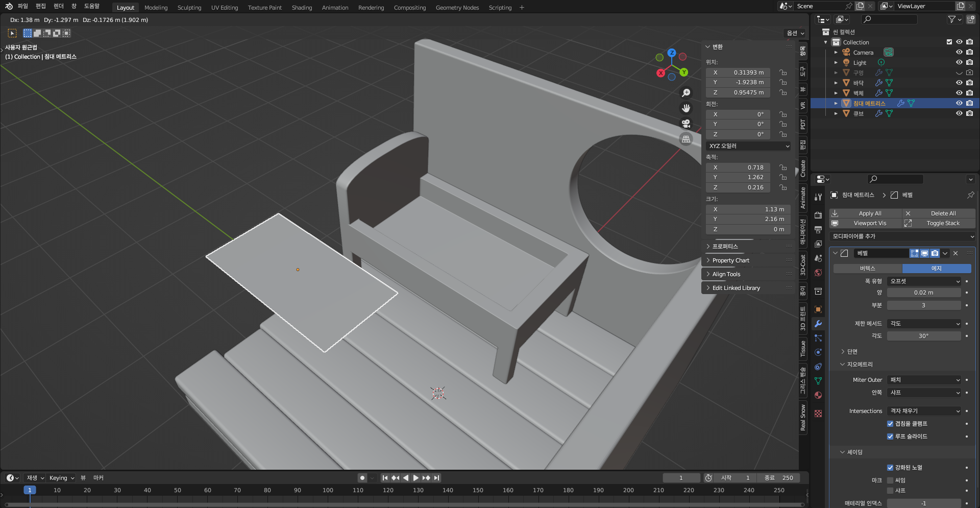
Task: Hide the Camera object in viewport
Action: (x=959, y=52)
